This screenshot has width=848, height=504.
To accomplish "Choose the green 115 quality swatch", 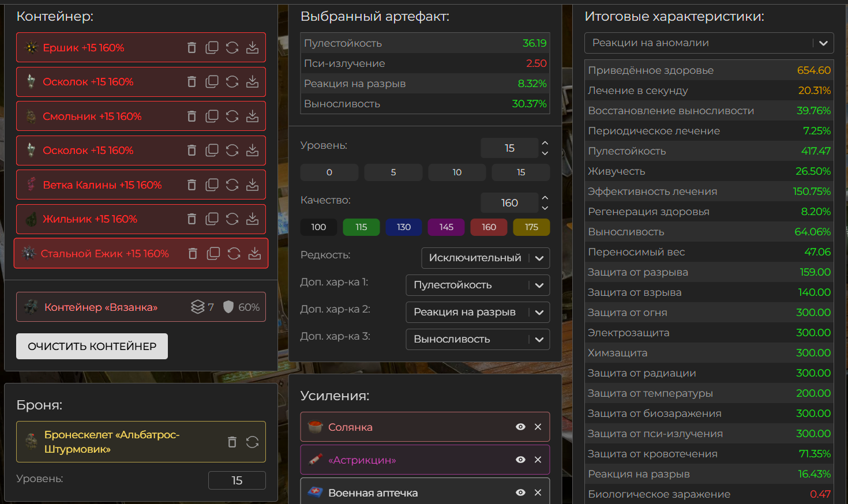I will coord(361,227).
